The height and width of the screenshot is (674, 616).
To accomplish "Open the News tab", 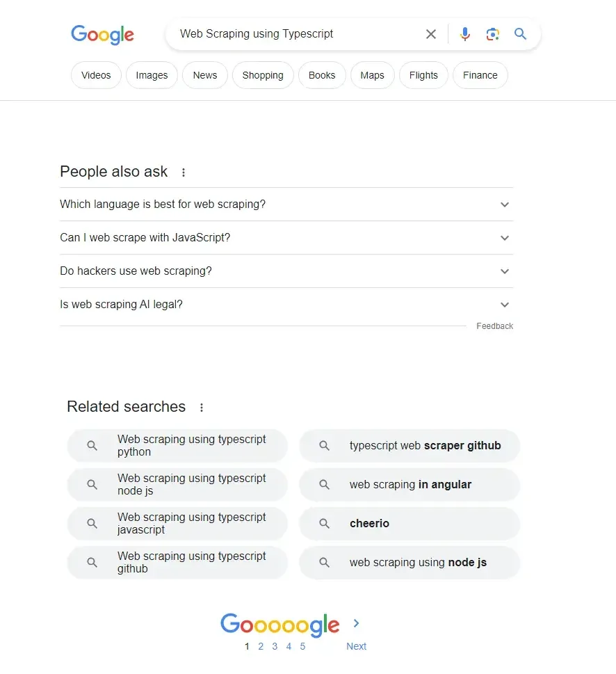I will pyautogui.click(x=204, y=75).
